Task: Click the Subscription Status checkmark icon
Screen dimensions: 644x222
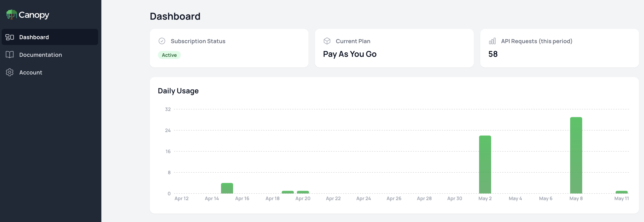Action: click(162, 41)
